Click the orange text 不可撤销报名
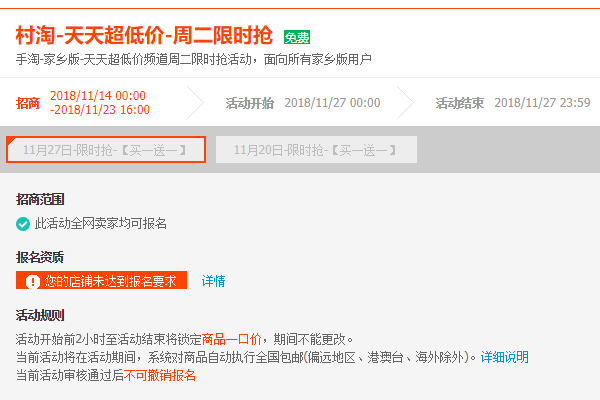600x400 pixels. pyautogui.click(x=160, y=376)
